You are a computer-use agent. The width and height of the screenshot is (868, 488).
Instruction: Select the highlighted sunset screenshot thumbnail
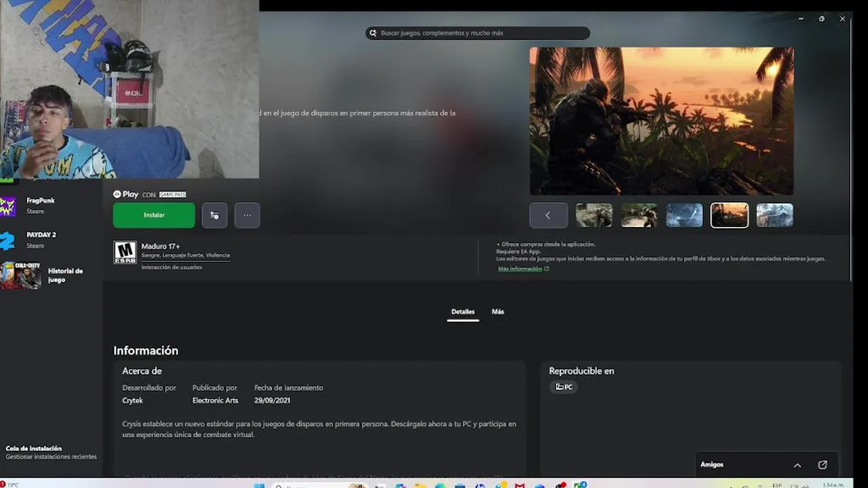(x=730, y=215)
